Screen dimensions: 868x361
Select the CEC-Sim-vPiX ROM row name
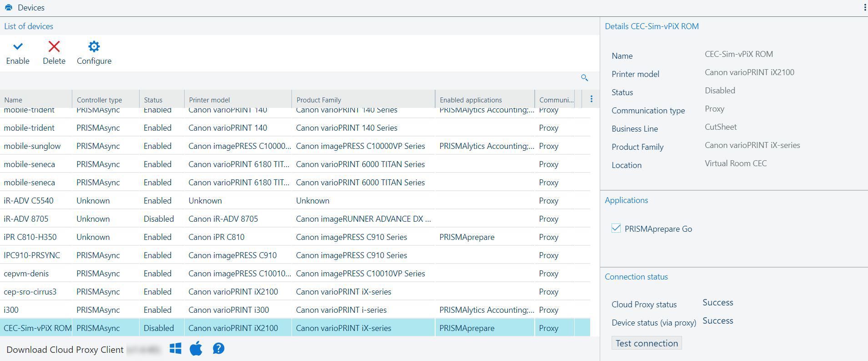tap(38, 328)
